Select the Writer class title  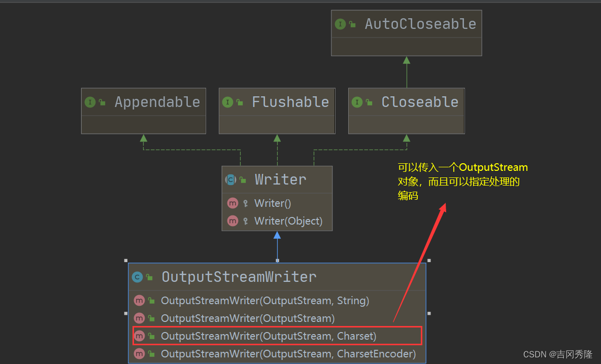point(280,179)
